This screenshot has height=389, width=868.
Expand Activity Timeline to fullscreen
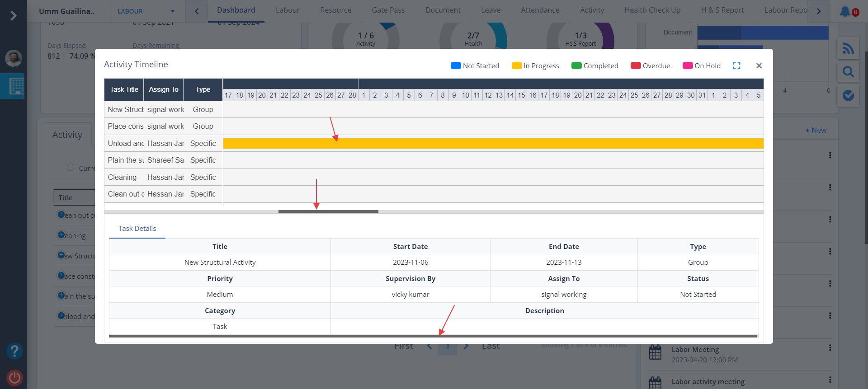pyautogui.click(x=736, y=66)
